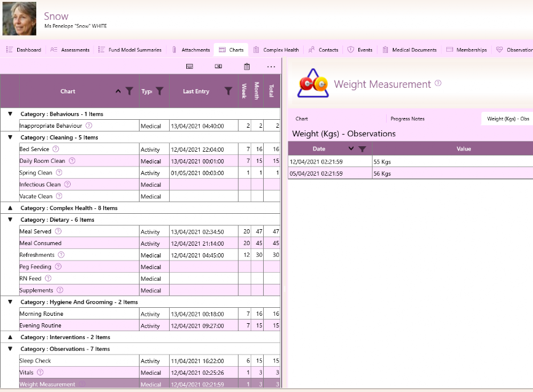
Task: Click Penelope White's profile photo
Action: [x=20, y=18]
